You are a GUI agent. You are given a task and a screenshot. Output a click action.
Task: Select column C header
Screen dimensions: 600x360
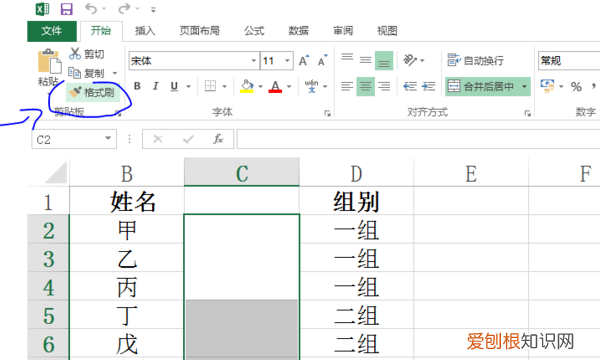242,172
